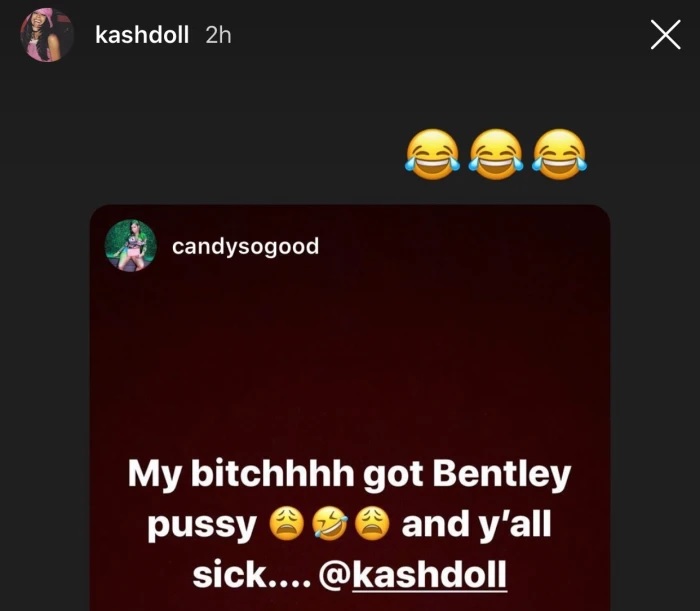
Task: Tap the first crying-laughing emoji sticker
Action: pos(433,154)
